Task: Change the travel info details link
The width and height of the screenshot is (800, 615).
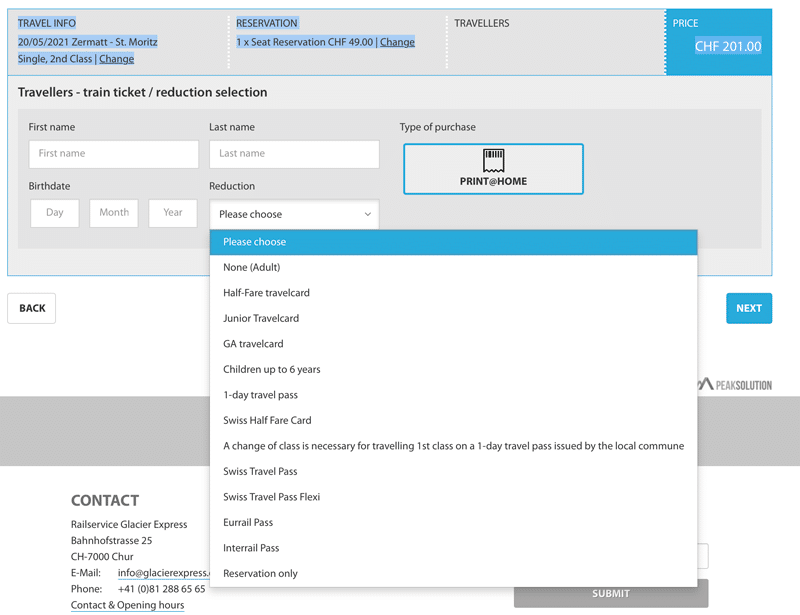Action: [116, 59]
